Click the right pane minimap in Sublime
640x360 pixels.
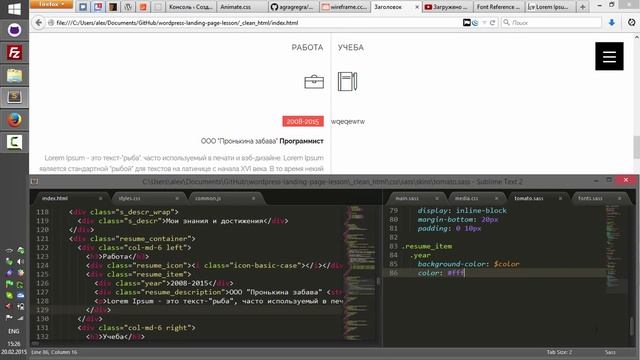616,249
